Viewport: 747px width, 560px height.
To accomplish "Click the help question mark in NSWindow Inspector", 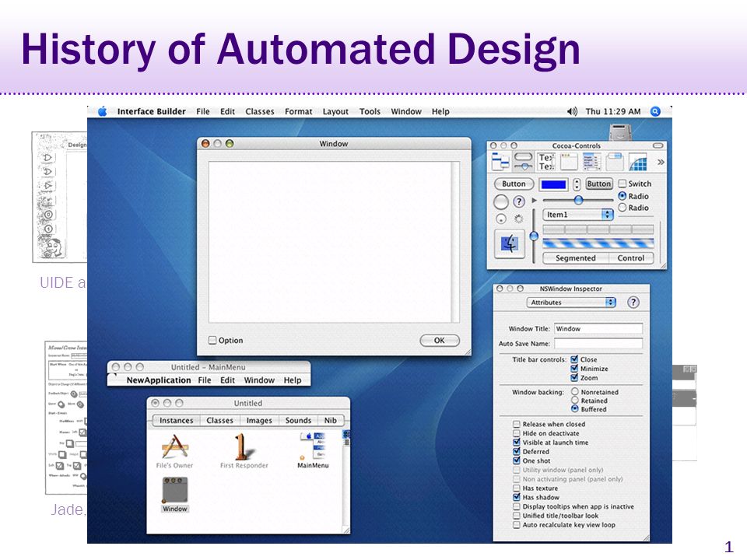I will (633, 303).
